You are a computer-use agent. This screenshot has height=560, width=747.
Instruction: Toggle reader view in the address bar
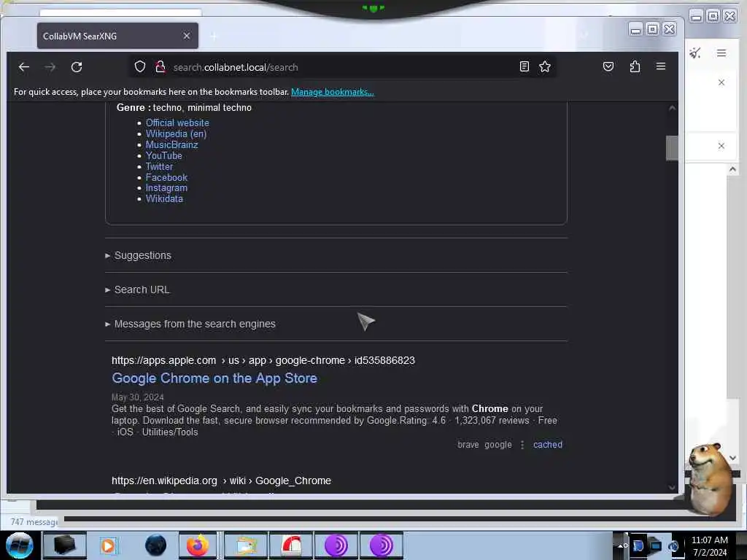pyautogui.click(x=524, y=66)
